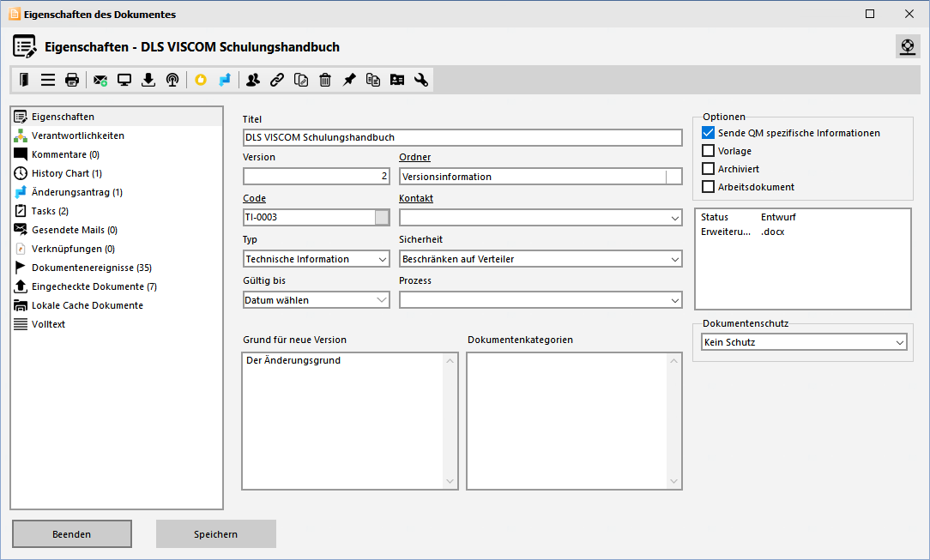
Task: Open Volltext section
Action: (117, 325)
